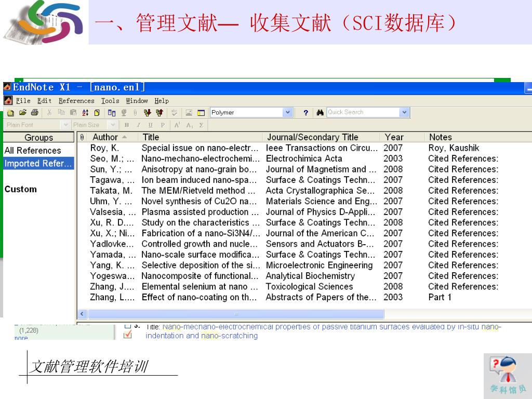Open the Window menu
Viewport: 532px width, 399px height.
[137, 101]
